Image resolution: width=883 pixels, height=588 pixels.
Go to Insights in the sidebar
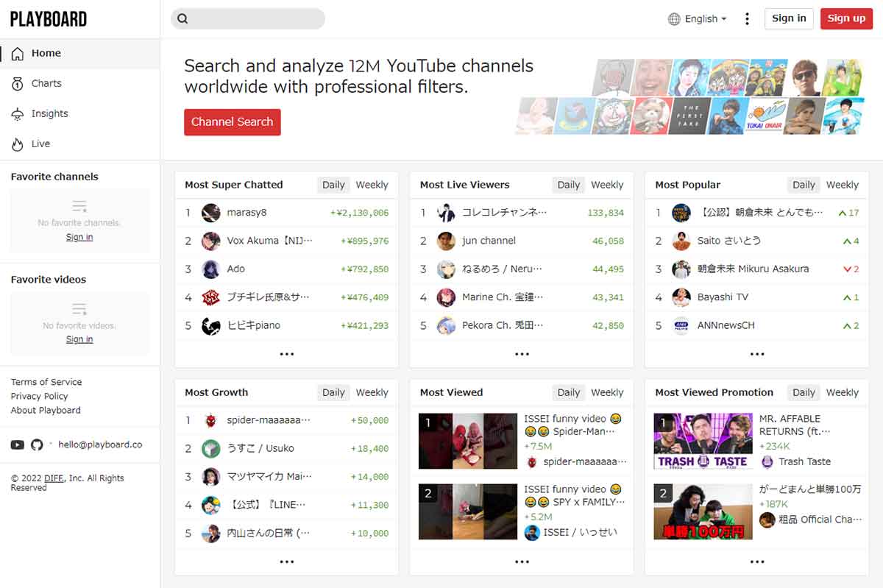(x=49, y=113)
